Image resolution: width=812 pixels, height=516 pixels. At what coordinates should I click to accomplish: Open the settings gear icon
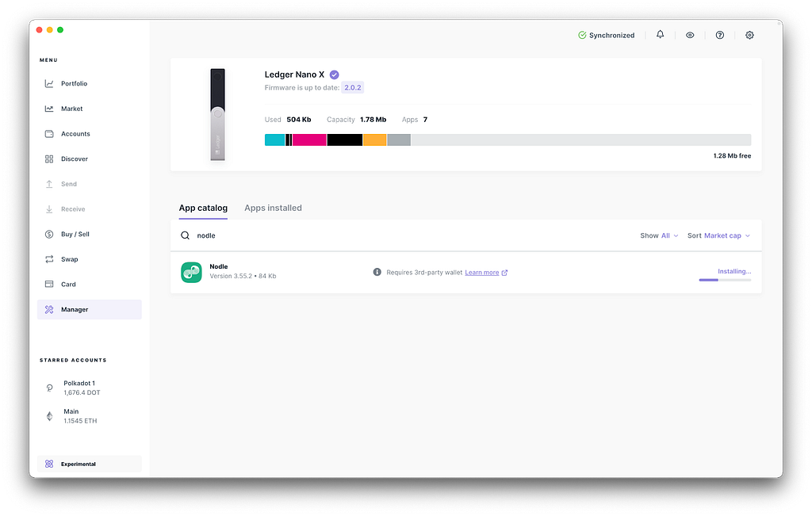(749, 35)
